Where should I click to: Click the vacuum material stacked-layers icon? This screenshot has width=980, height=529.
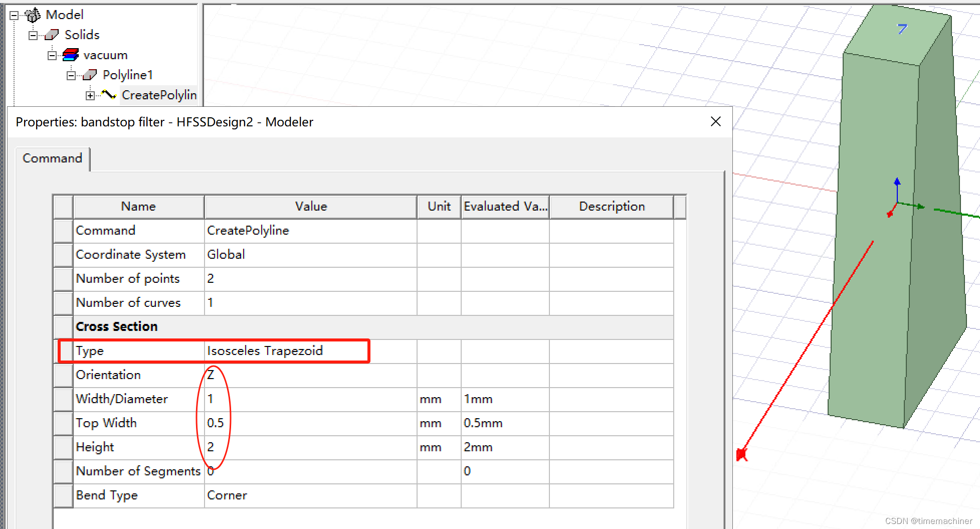click(x=71, y=55)
